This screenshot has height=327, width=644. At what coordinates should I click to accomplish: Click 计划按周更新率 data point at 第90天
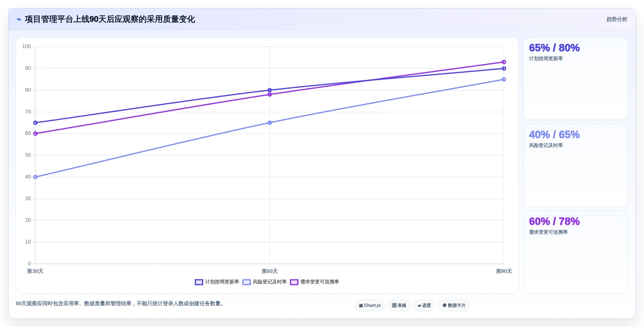504,69
